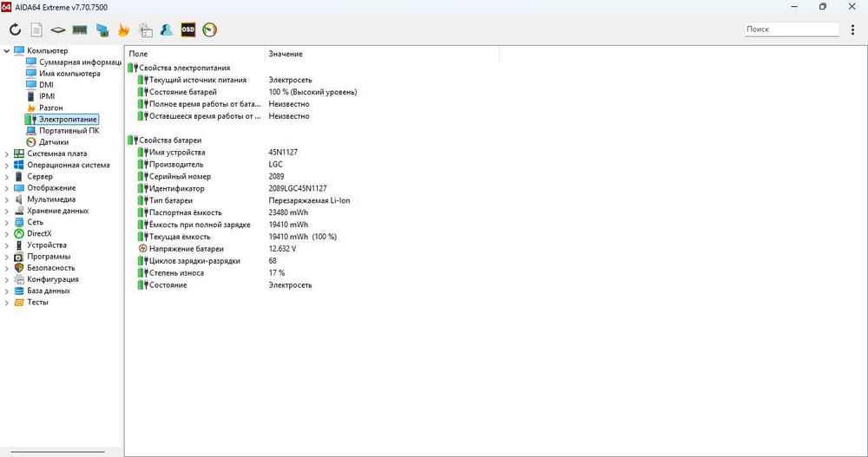
Task: Open the IPMI tree item
Action: 47,96
